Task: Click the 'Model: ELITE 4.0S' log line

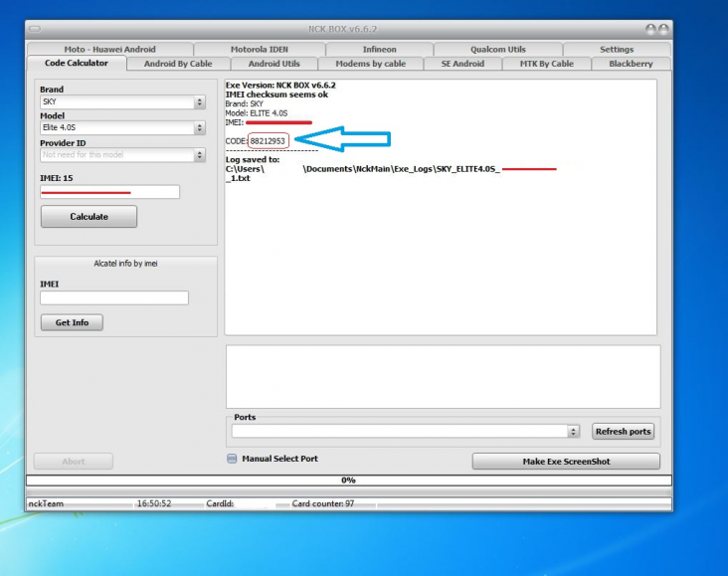Action: (x=257, y=112)
